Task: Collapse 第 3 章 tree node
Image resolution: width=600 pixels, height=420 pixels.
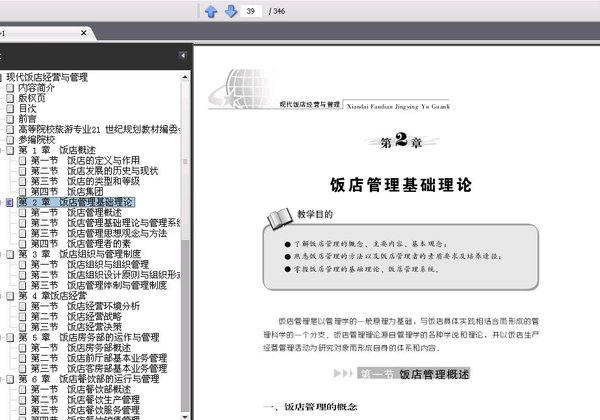Action: point(1,254)
